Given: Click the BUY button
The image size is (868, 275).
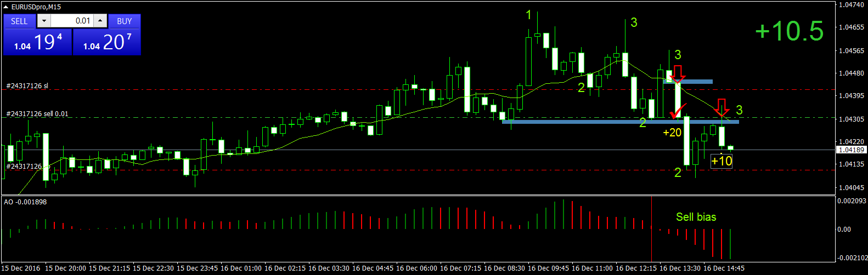Looking at the screenshot, I should (x=125, y=21).
